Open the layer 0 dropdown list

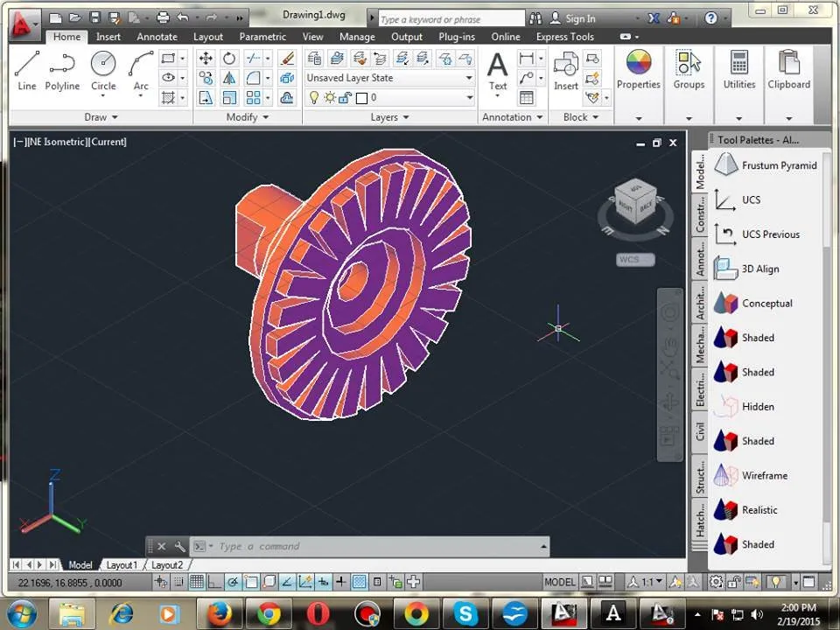pos(469,97)
